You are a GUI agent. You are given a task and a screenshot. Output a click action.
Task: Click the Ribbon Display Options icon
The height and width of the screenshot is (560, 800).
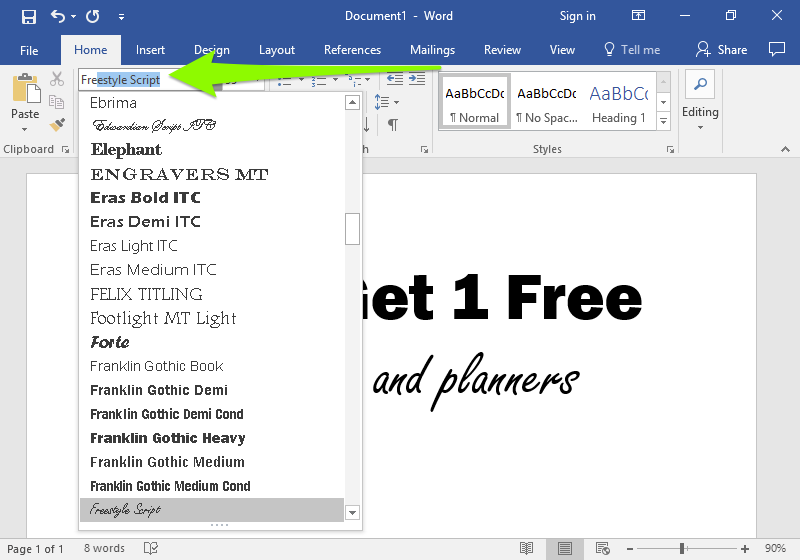point(638,16)
